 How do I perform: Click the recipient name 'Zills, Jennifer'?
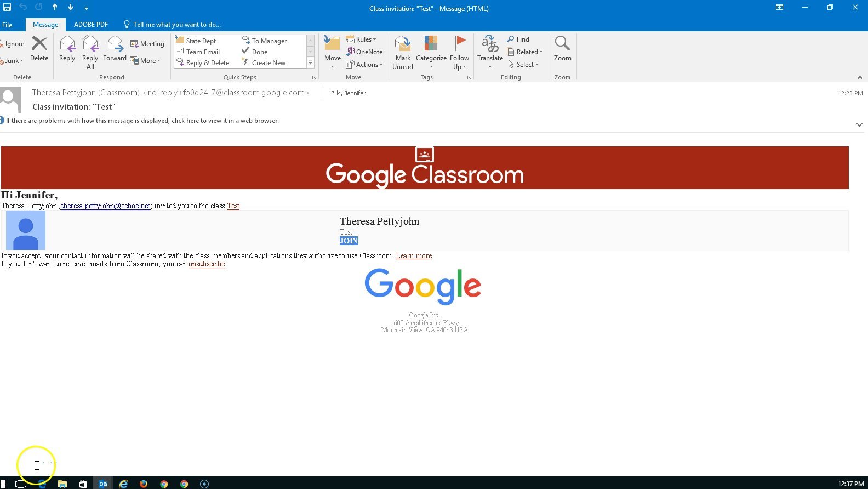pos(348,93)
